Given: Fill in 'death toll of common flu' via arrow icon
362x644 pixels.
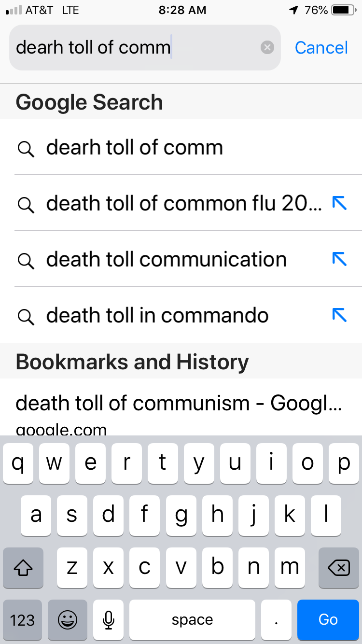Looking at the screenshot, I should pyautogui.click(x=340, y=203).
